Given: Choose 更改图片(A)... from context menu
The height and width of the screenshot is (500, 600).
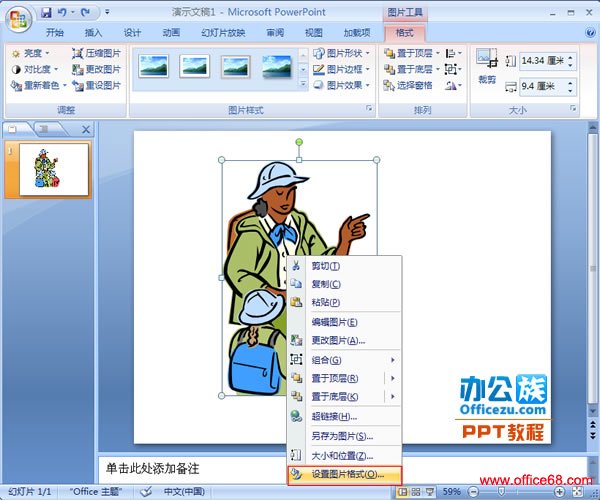Looking at the screenshot, I should pyautogui.click(x=344, y=340).
